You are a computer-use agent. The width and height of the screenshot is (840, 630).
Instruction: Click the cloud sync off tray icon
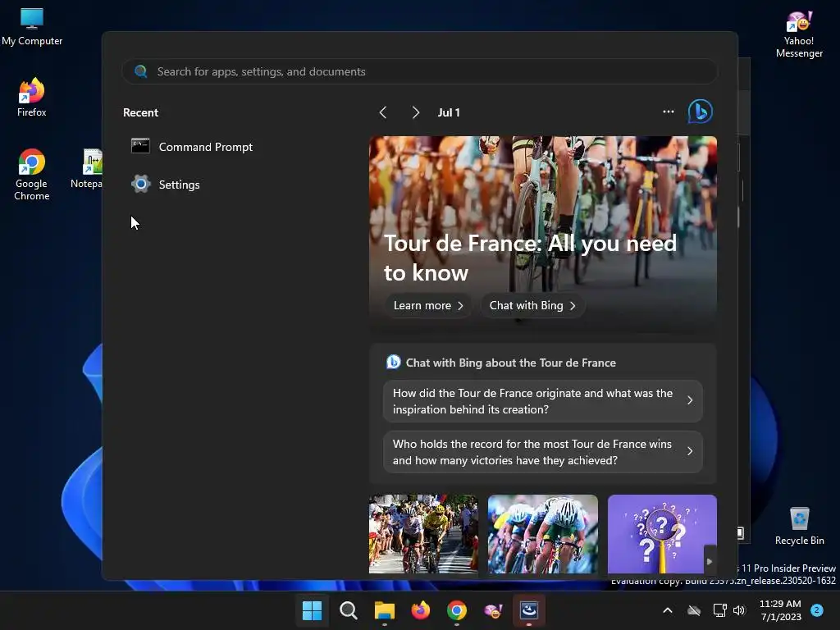(694, 610)
